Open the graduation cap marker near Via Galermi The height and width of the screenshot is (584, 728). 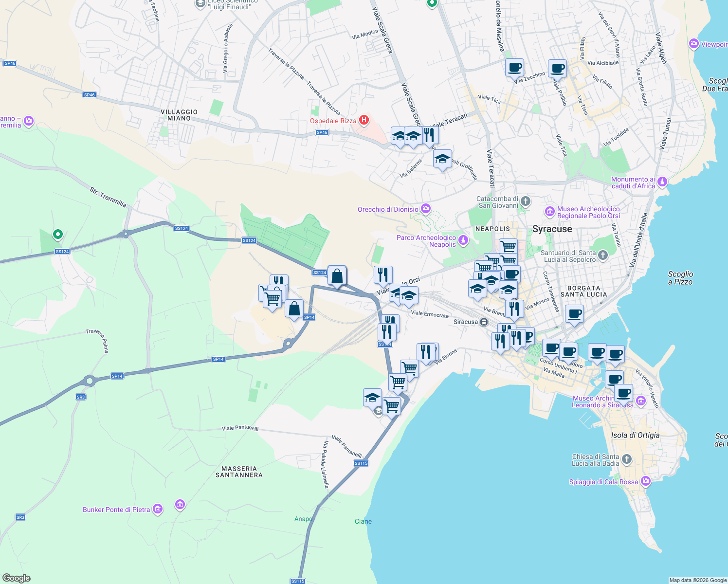click(442, 159)
